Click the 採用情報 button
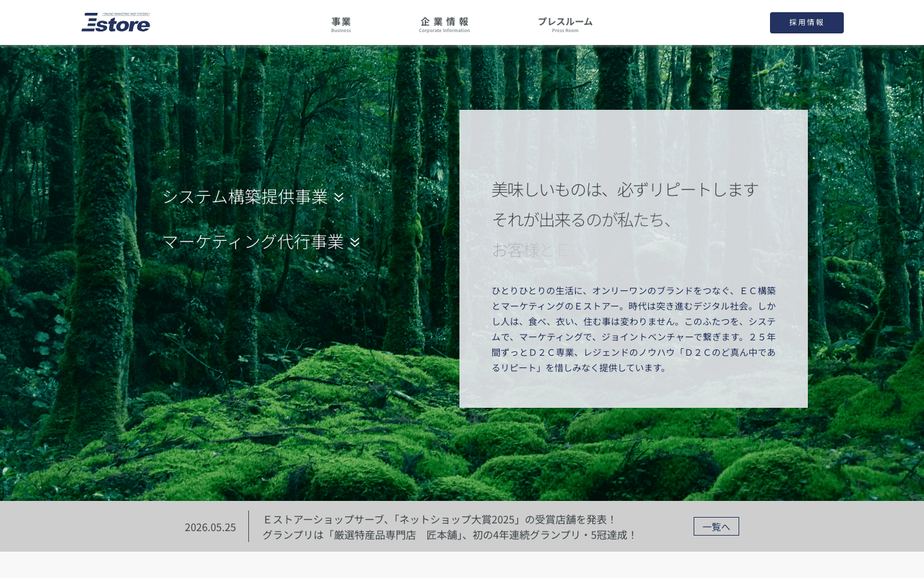This screenshot has width=924, height=578. [x=807, y=22]
